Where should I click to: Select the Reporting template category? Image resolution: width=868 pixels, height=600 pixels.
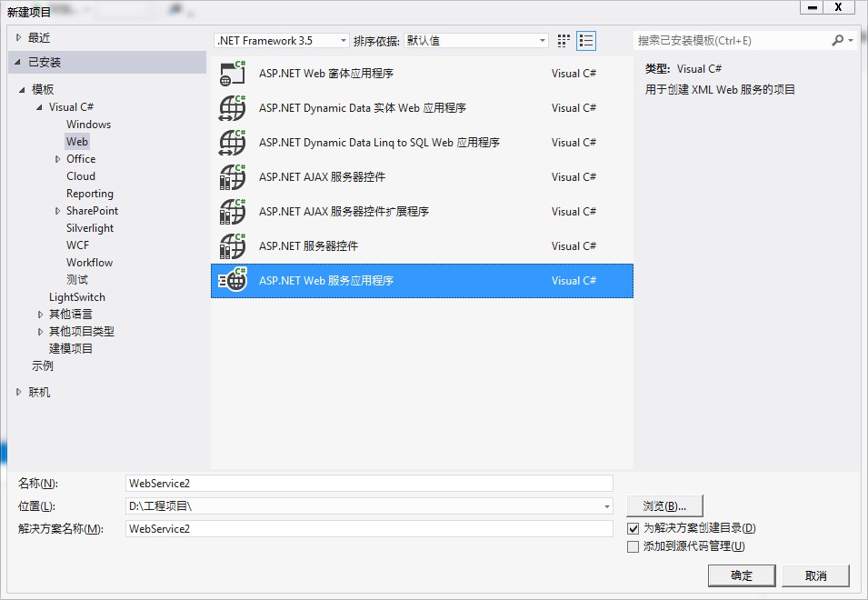(90, 193)
